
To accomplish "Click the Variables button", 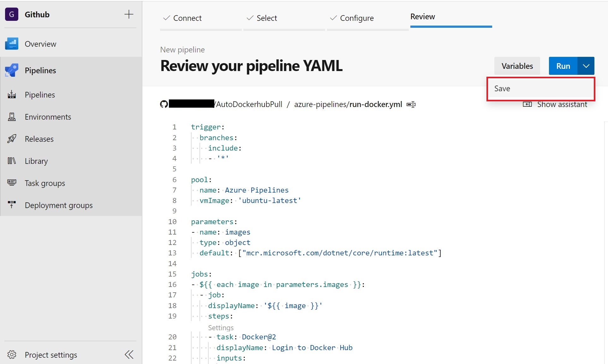I will (x=517, y=66).
